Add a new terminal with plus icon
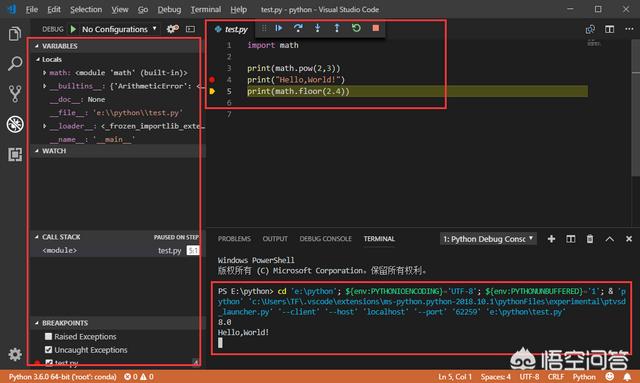Viewport: 640px width, 383px height. pyautogui.click(x=551, y=239)
